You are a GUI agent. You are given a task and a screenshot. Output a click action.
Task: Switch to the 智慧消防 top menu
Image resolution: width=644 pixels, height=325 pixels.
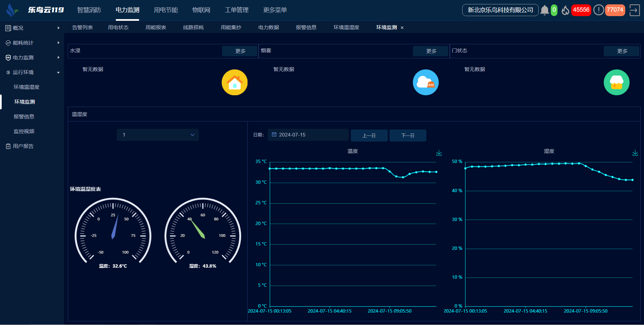(x=89, y=10)
